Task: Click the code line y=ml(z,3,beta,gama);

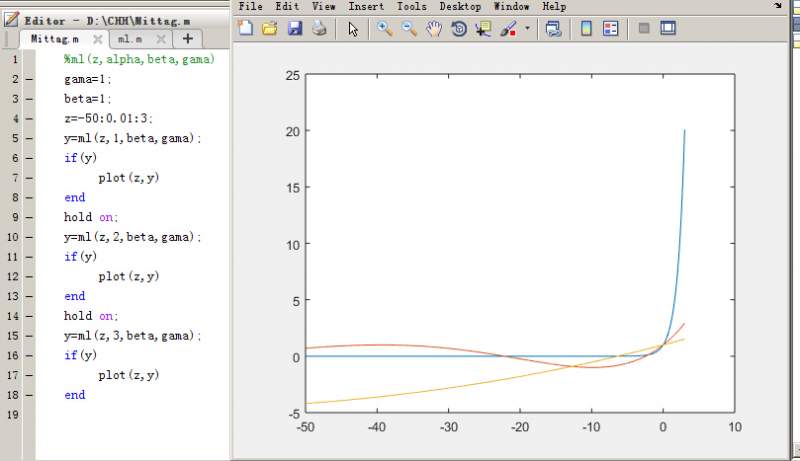Action: [x=133, y=336]
